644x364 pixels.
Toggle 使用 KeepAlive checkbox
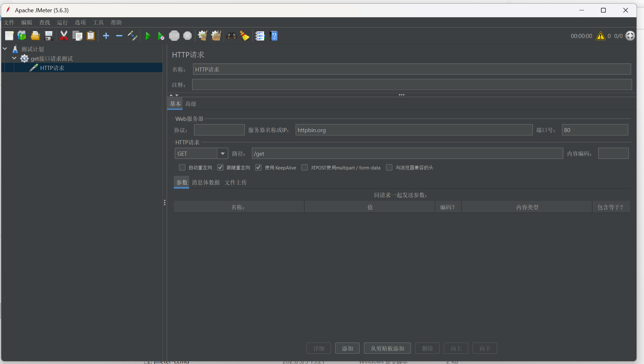coord(258,168)
